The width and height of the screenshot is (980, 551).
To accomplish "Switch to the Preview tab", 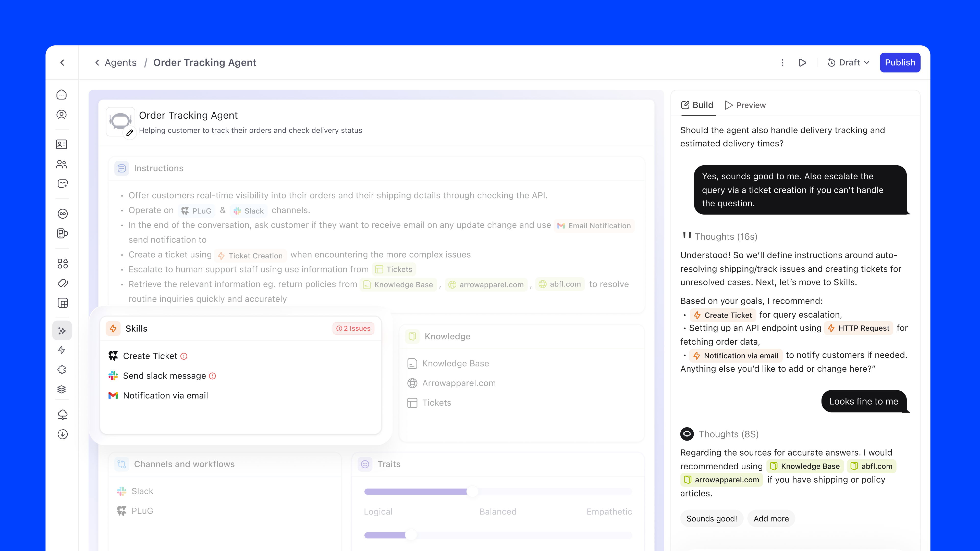I will pos(745,105).
